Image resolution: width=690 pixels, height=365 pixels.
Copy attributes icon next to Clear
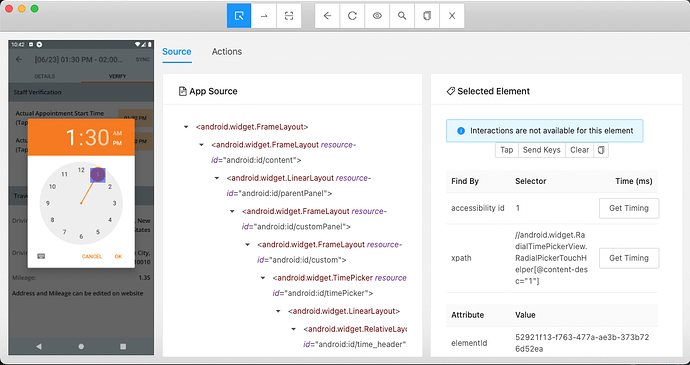601,150
